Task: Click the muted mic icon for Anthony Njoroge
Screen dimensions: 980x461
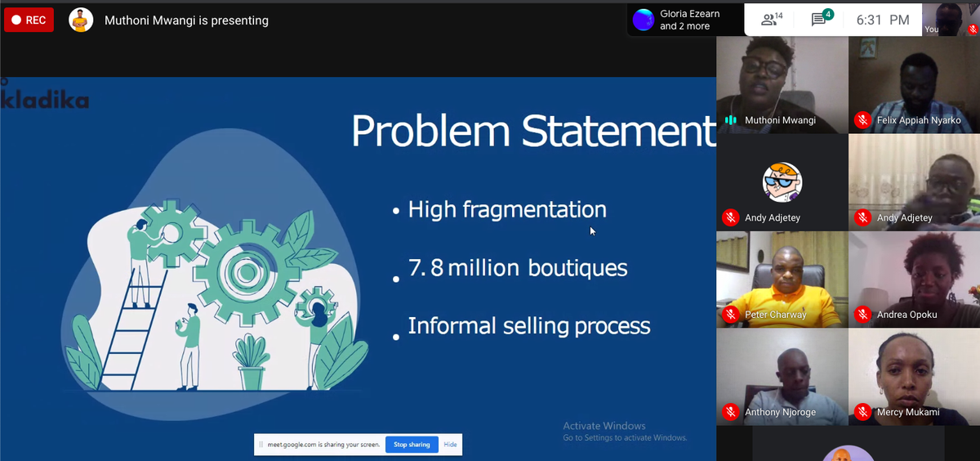Action: coord(730,412)
